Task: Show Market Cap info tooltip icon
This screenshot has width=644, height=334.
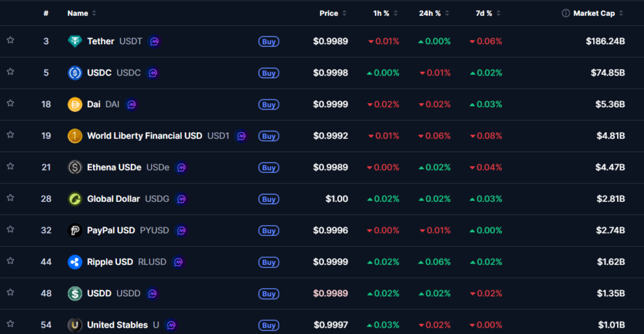Action: [565, 13]
